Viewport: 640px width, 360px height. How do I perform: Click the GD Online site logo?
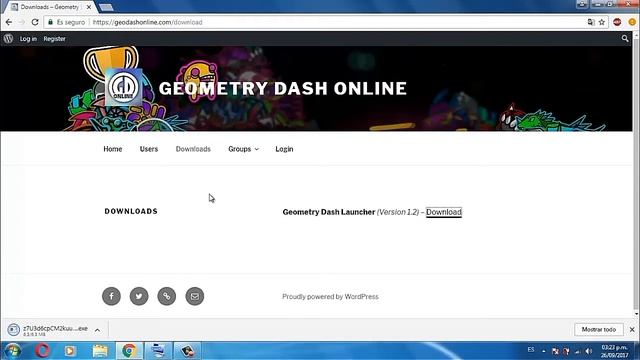(123, 88)
